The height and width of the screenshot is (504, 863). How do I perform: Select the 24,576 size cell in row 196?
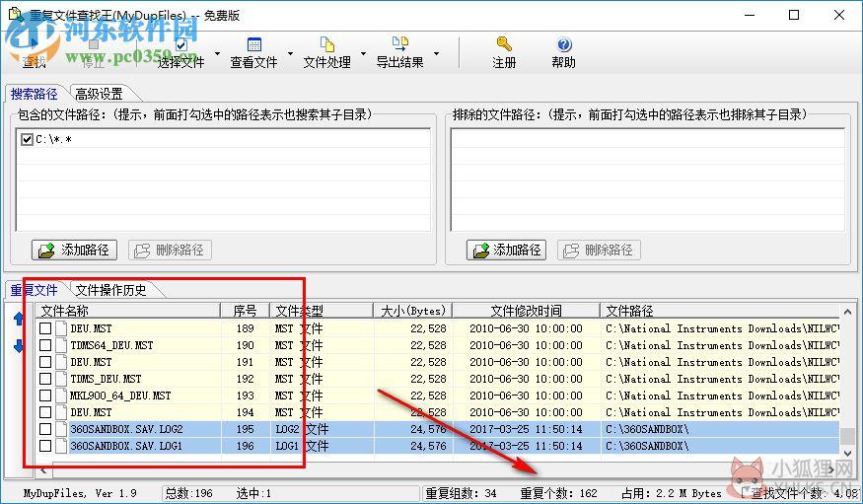tap(428, 446)
